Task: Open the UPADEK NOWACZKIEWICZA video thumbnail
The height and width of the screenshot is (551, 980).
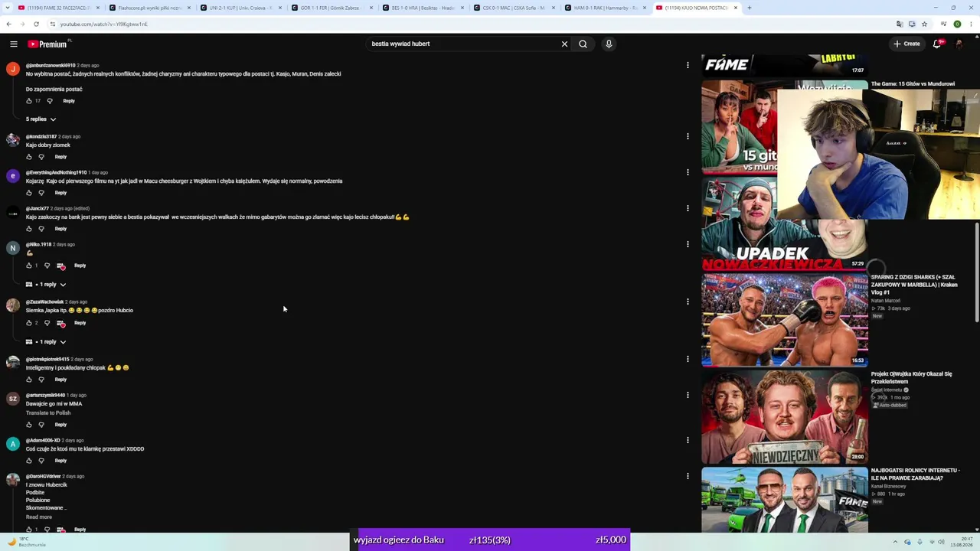Action: click(x=784, y=223)
